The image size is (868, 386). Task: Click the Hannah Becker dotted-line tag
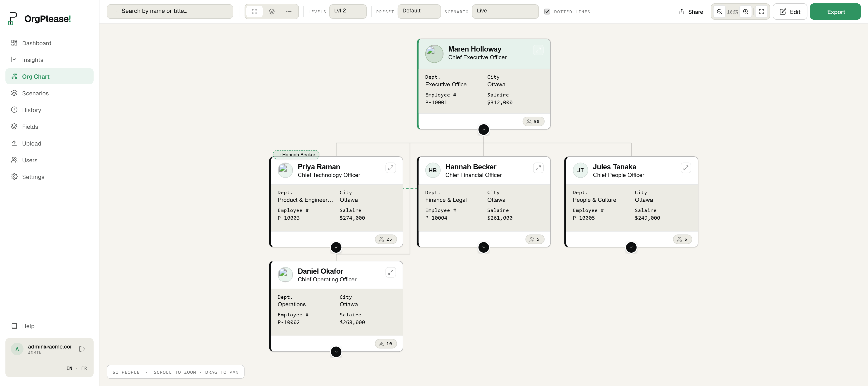coord(296,155)
